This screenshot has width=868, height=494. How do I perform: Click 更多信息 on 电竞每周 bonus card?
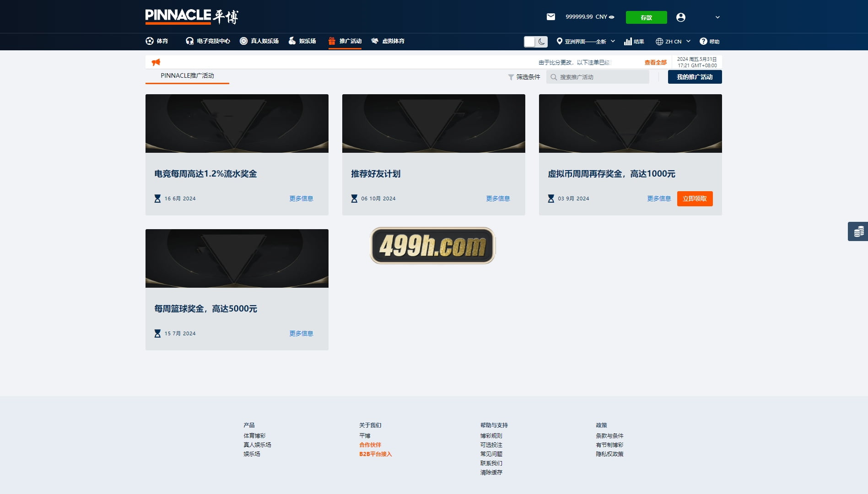click(301, 199)
